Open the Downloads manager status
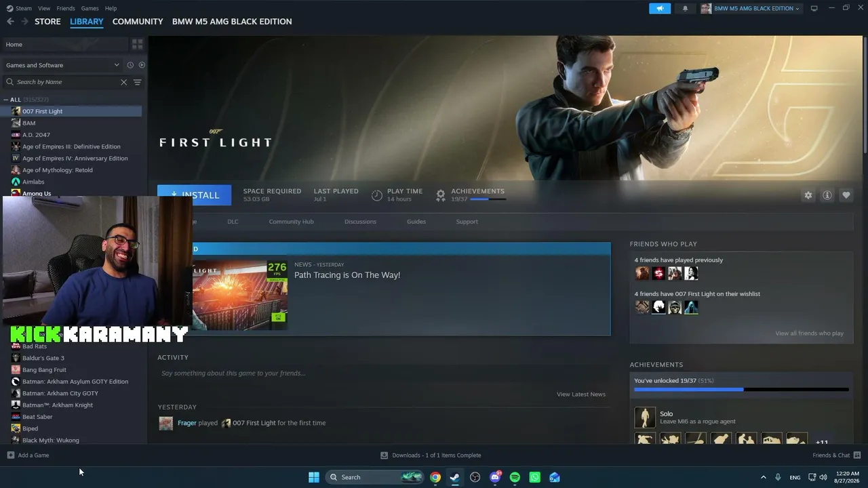Image resolution: width=868 pixels, height=488 pixels. (431, 455)
